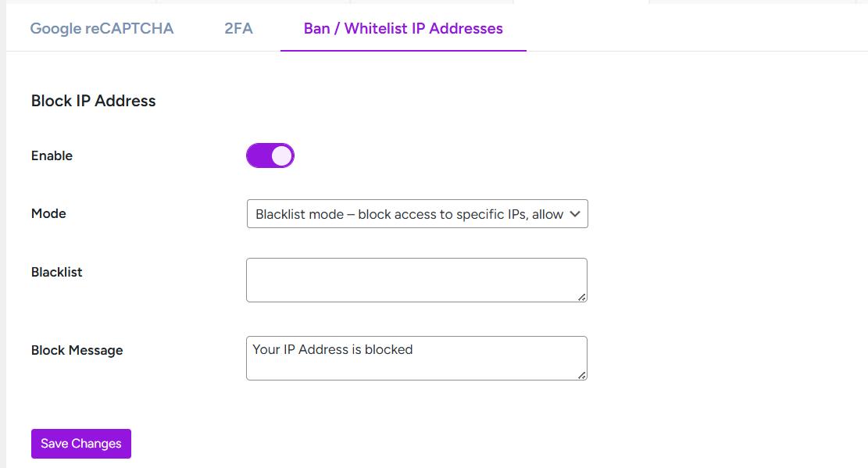This screenshot has height=468, width=868.
Task: Click inside the Blacklist text area
Action: click(416, 279)
